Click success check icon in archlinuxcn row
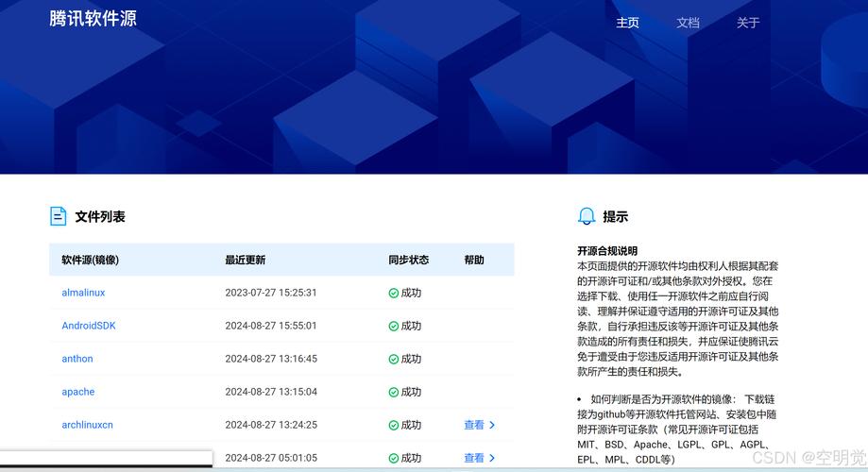The image size is (868, 472). tap(394, 426)
